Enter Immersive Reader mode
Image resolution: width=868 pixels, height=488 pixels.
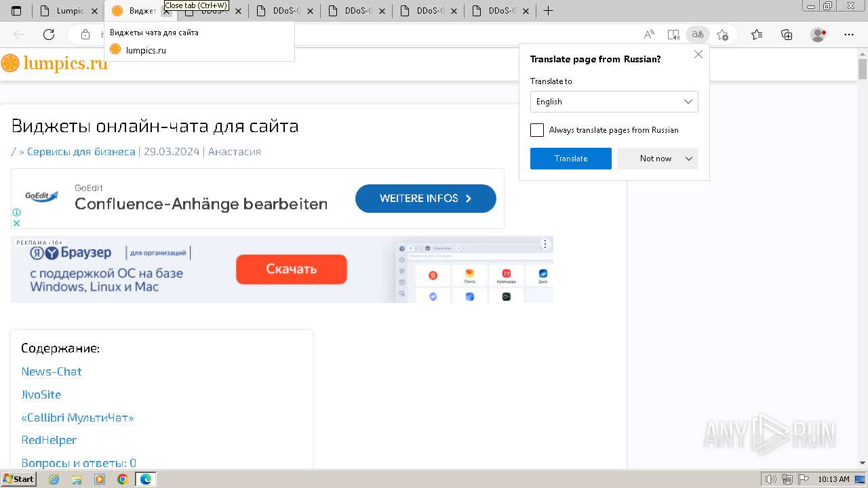[x=673, y=35]
